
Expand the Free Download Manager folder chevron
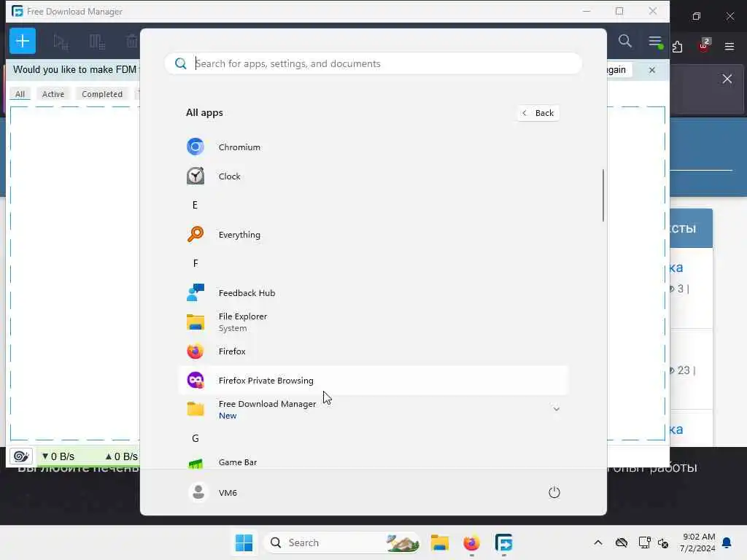click(x=556, y=409)
